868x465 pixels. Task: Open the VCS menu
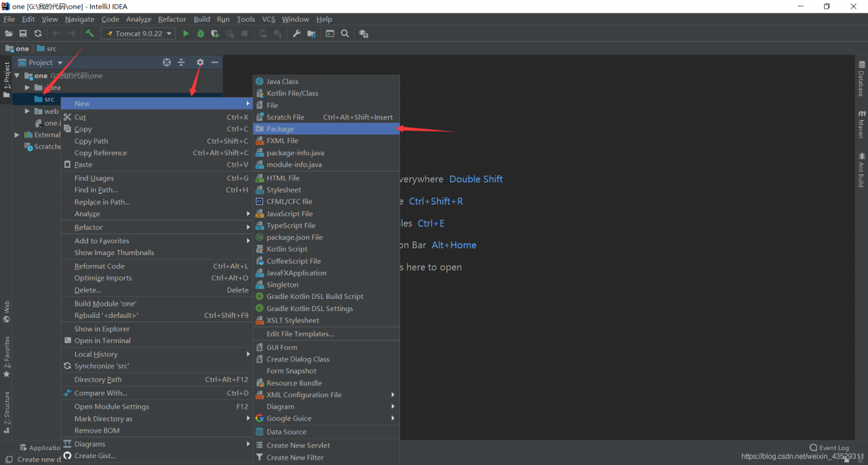coord(269,19)
